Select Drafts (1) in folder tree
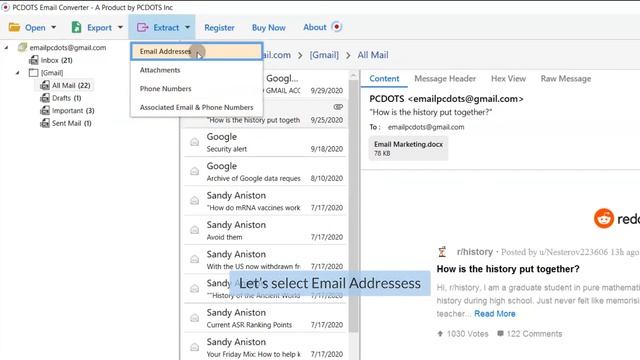Image resolution: width=640 pixels, height=360 pixels. [67, 98]
